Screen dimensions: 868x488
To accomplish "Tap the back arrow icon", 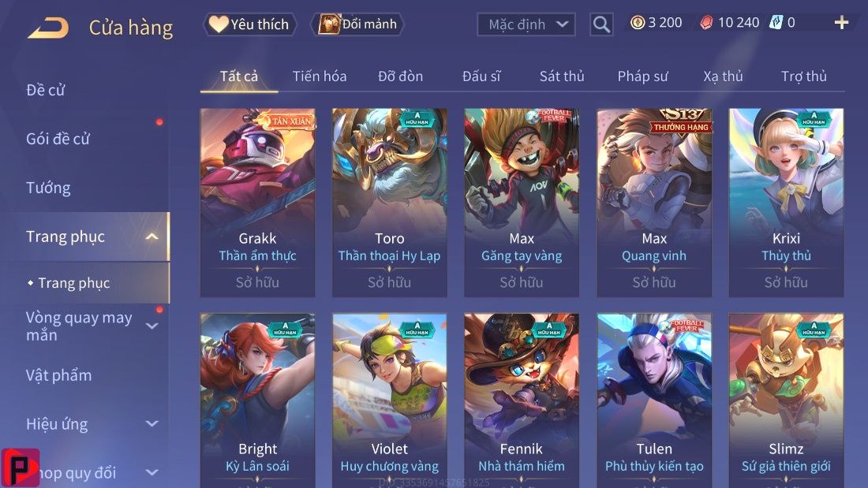I will (x=48, y=27).
